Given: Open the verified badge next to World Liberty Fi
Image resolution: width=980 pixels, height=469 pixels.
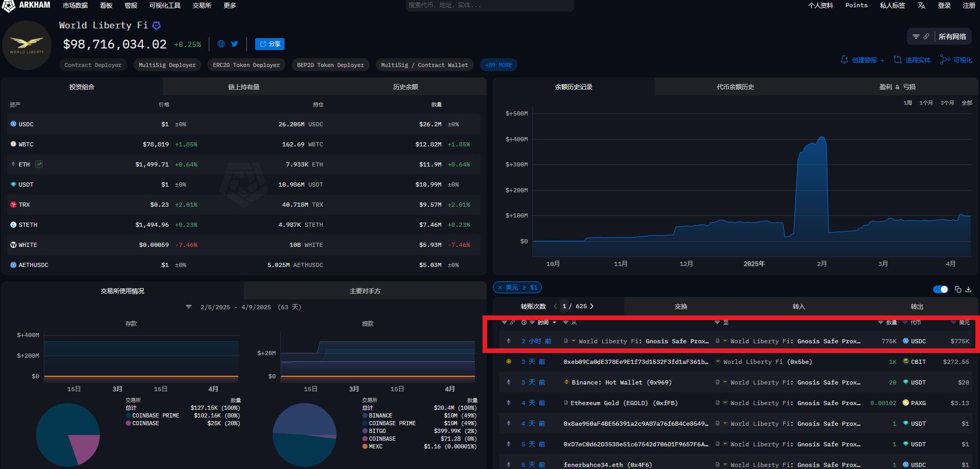Looking at the screenshot, I should [x=157, y=25].
